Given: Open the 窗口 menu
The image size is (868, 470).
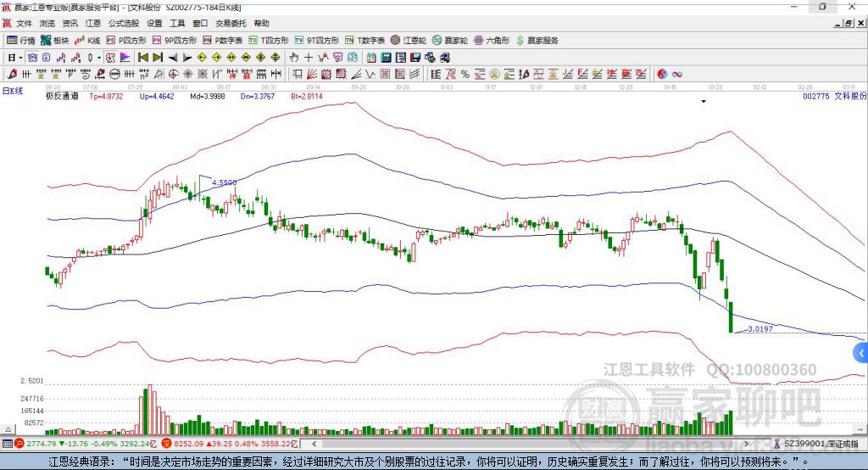Looking at the screenshot, I should pos(200,23).
